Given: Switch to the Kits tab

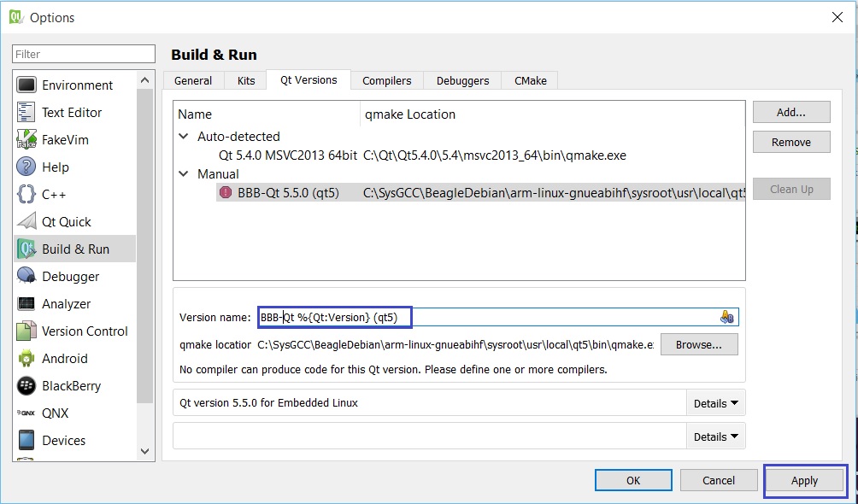Looking at the screenshot, I should point(246,80).
